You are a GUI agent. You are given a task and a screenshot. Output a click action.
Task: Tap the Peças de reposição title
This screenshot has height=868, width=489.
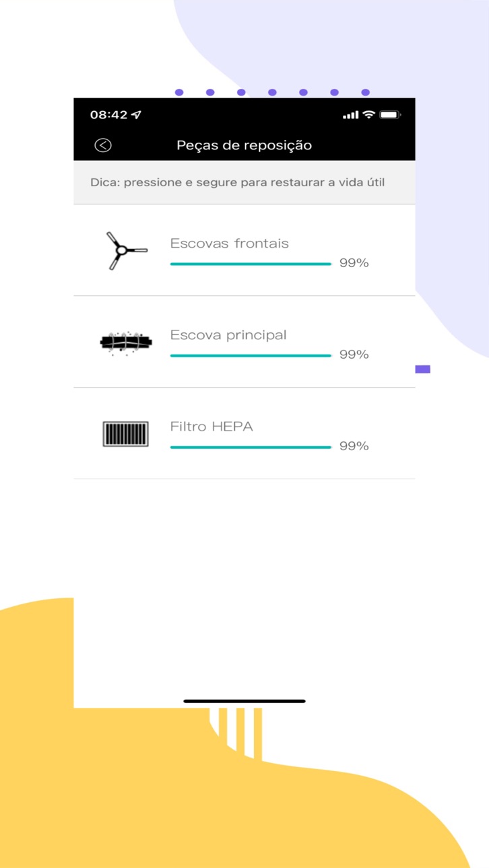[x=244, y=145]
